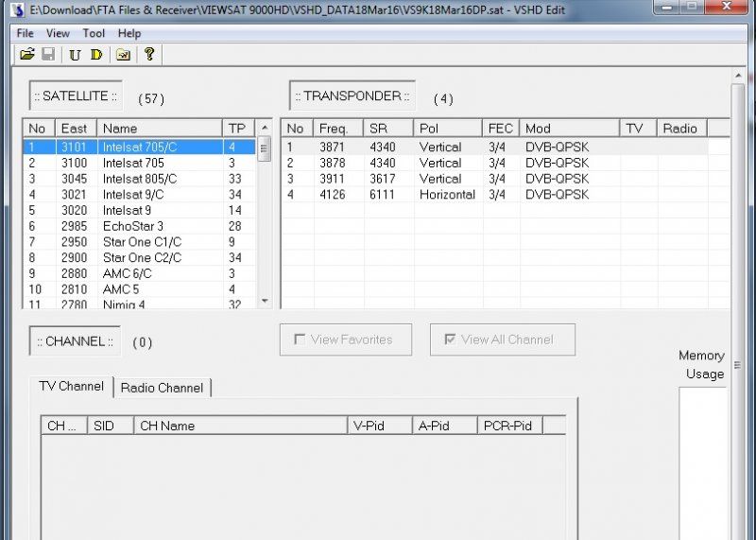Click the CH Name column header
Viewport: 756px width, 540px height.
coord(240,426)
